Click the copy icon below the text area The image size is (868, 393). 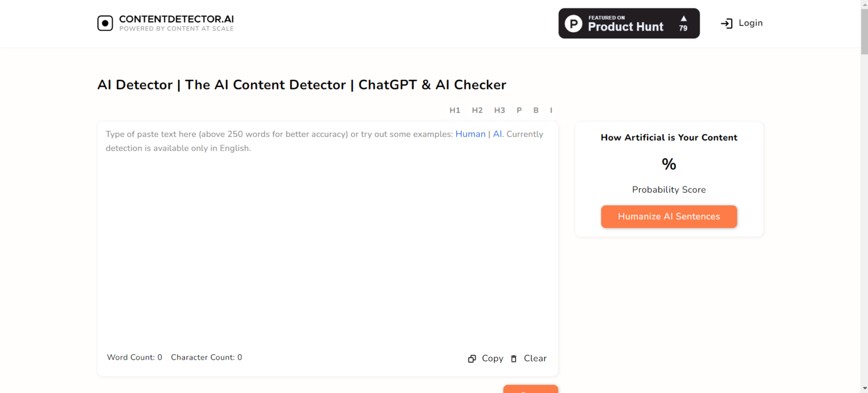[472, 359]
